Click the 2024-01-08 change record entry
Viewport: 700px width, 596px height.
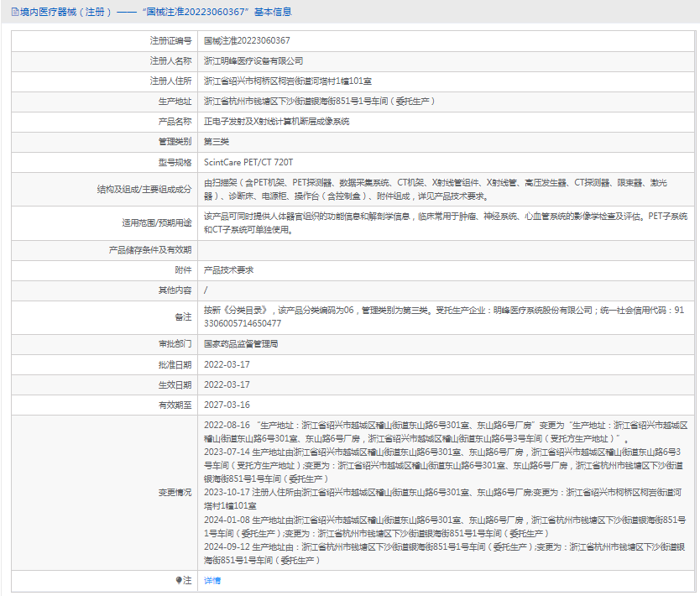pyautogui.click(x=445, y=526)
